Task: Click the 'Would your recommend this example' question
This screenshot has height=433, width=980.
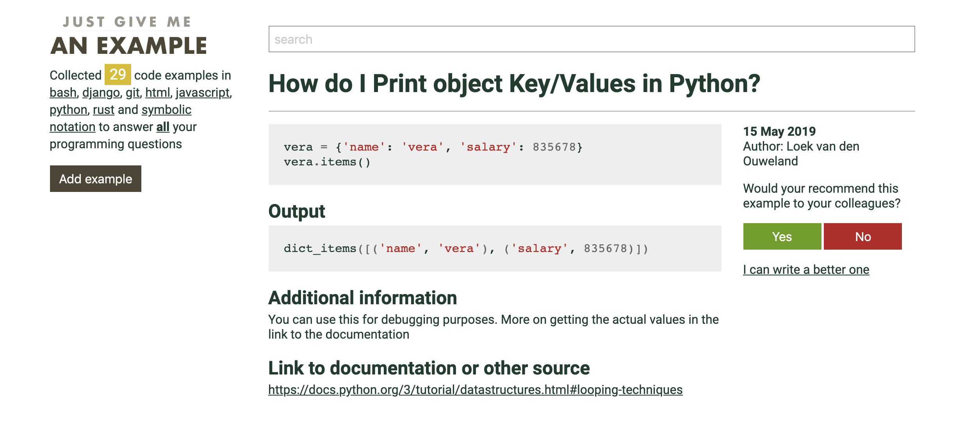Action: (821, 196)
